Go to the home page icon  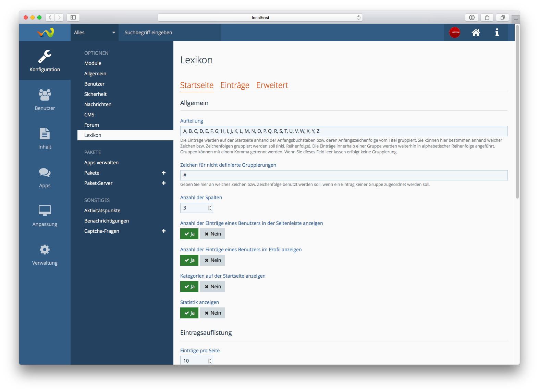476,33
